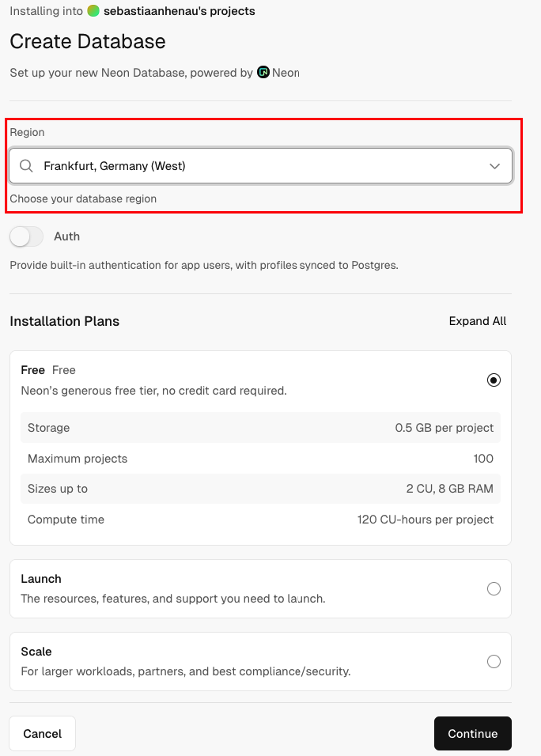Image resolution: width=541 pixels, height=756 pixels.
Task: Click the Scale plan title
Action: pyautogui.click(x=36, y=652)
